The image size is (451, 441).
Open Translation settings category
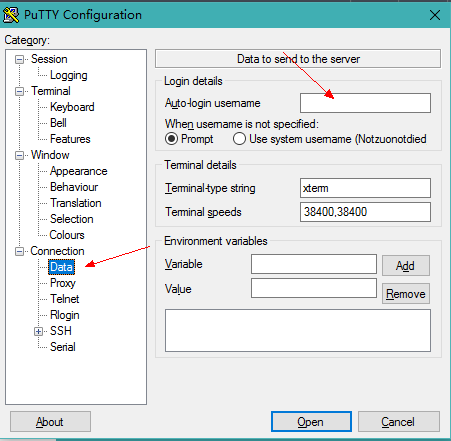click(76, 203)
